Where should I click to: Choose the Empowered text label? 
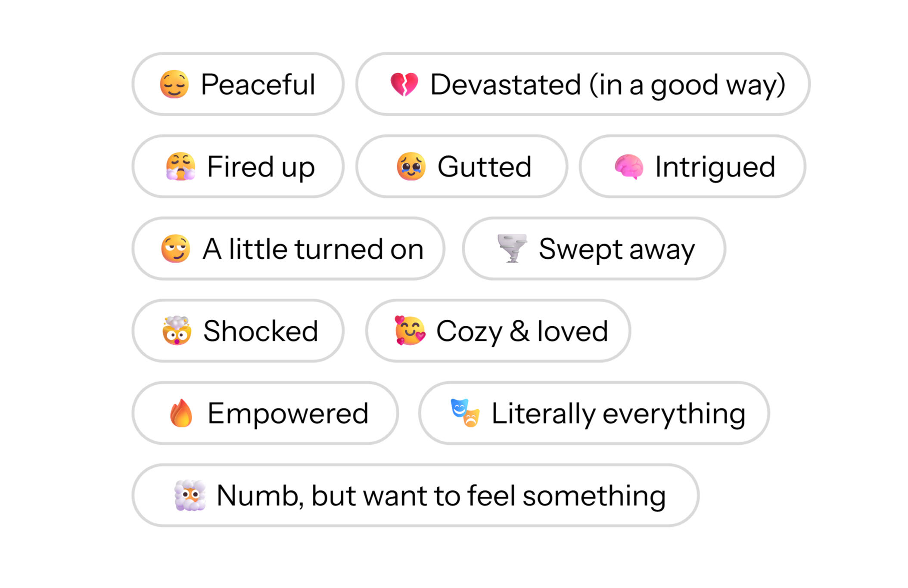point(288,413)
